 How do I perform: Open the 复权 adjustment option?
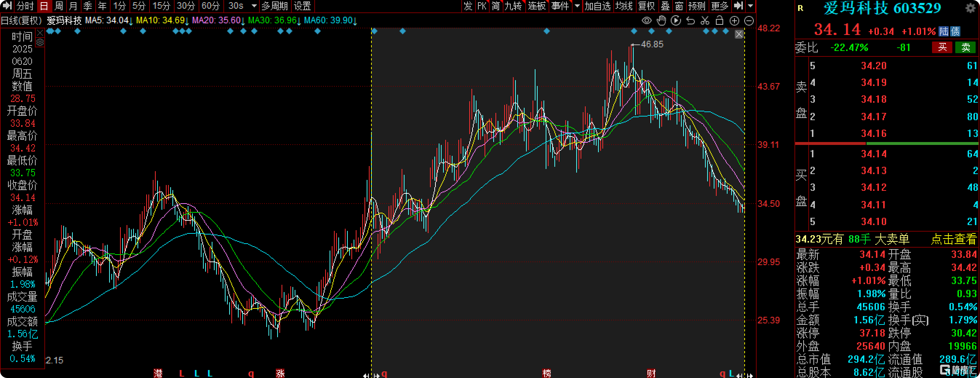click(646, 6)
